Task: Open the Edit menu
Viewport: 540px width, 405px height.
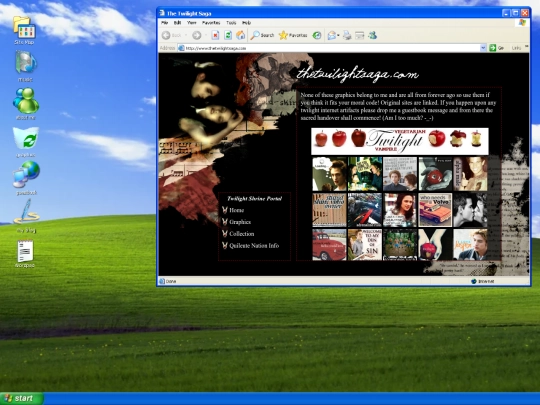Action: (x=177, y=23)
